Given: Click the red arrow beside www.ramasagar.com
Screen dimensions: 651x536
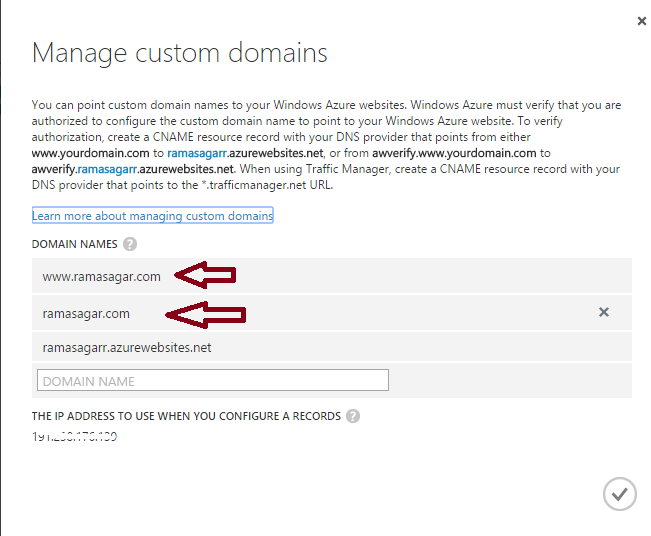Looking at the screenshot, I should [x=204, y=275].
